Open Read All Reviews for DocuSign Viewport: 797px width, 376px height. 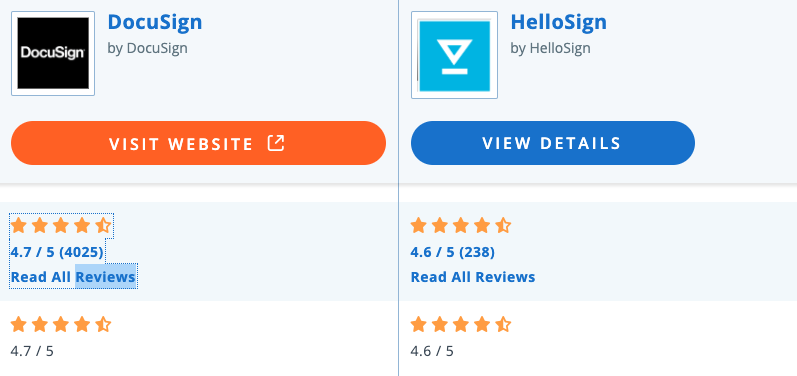[x=73, y=277]
